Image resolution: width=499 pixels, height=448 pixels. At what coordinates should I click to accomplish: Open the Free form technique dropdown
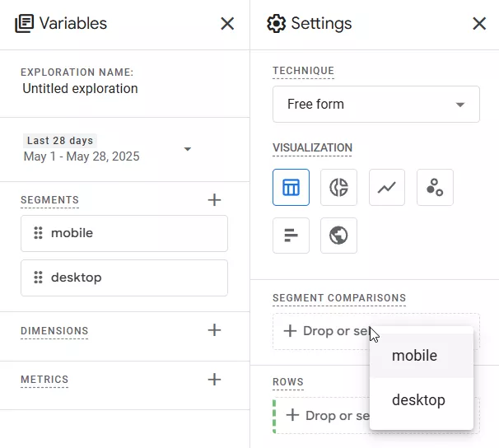point(376,104)
